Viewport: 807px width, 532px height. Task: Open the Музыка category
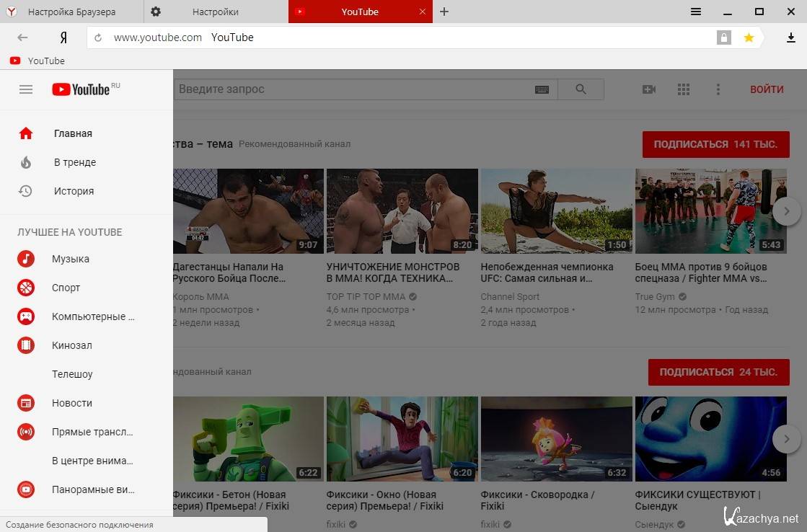[x=70, y=259]
